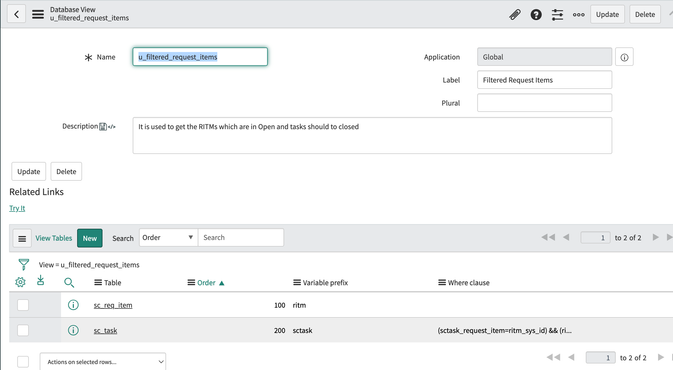673x370 pixels.
Task: Click the Application Global field
Action: pos(544,57)
